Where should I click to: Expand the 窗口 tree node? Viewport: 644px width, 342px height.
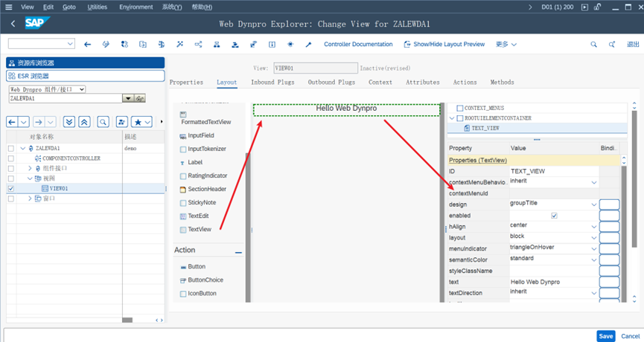click(30, 199)
